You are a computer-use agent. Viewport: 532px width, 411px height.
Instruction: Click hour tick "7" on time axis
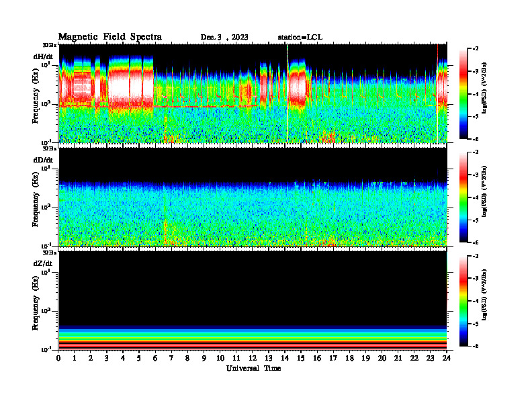(x=171, y=358)
